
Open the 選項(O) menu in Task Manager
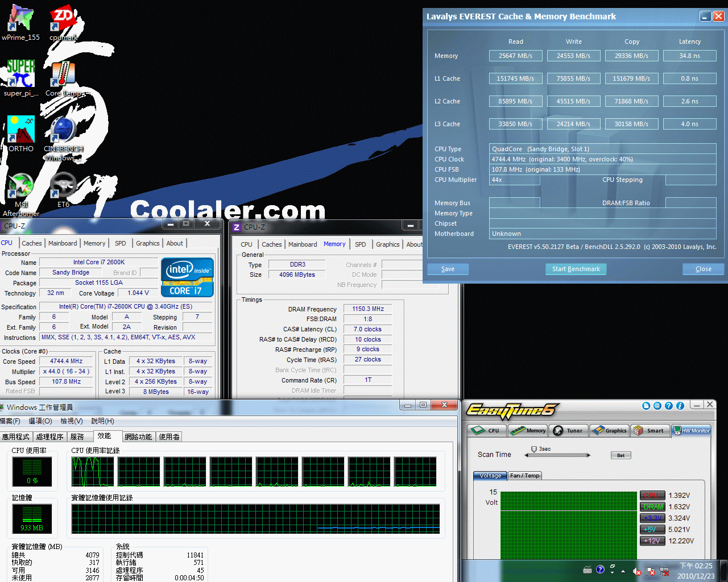click(40, 421)
